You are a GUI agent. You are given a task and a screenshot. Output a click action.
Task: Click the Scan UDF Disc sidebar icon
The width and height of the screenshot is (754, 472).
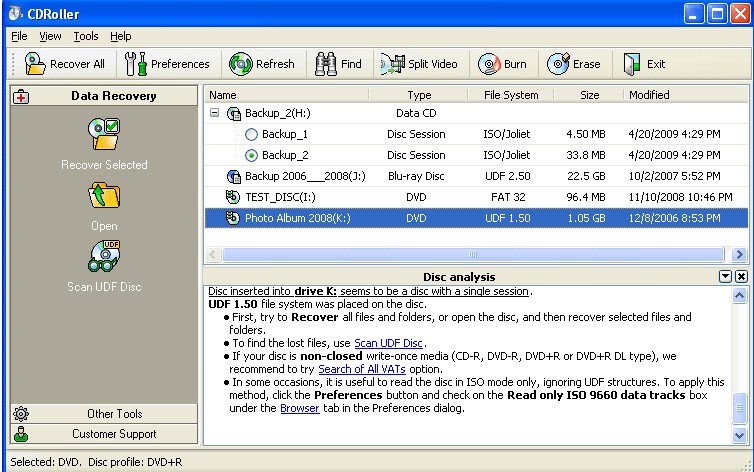(105, 257)
